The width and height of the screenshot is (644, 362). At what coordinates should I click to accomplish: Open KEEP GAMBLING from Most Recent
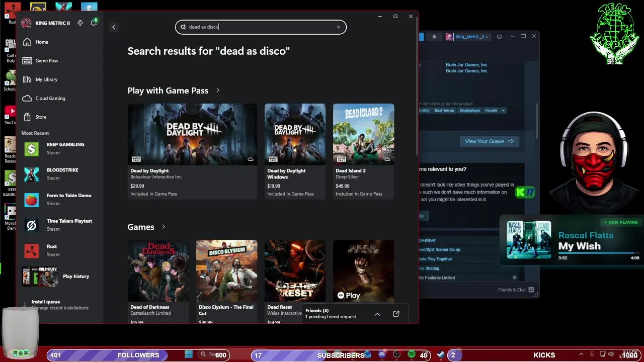click(60, 148)
